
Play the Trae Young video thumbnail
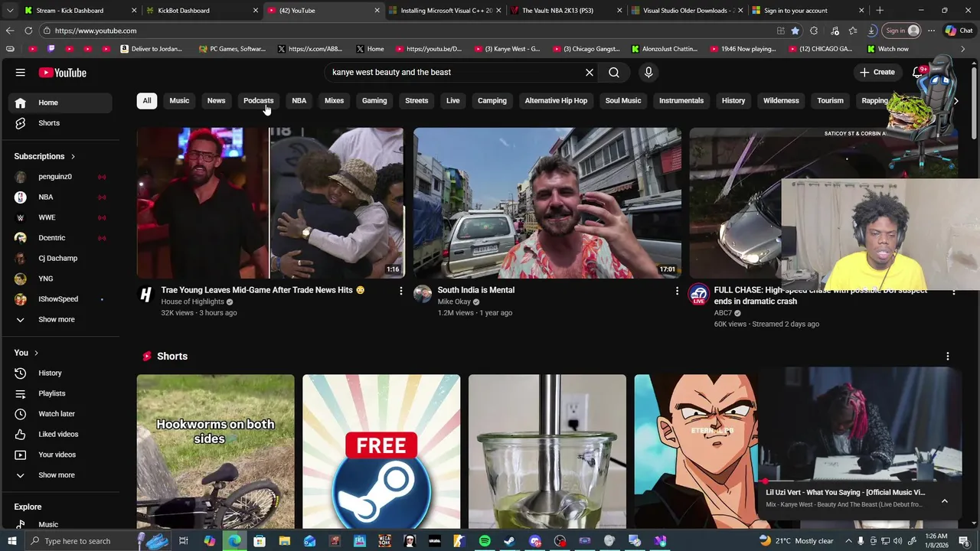click(x=270, y=203)
